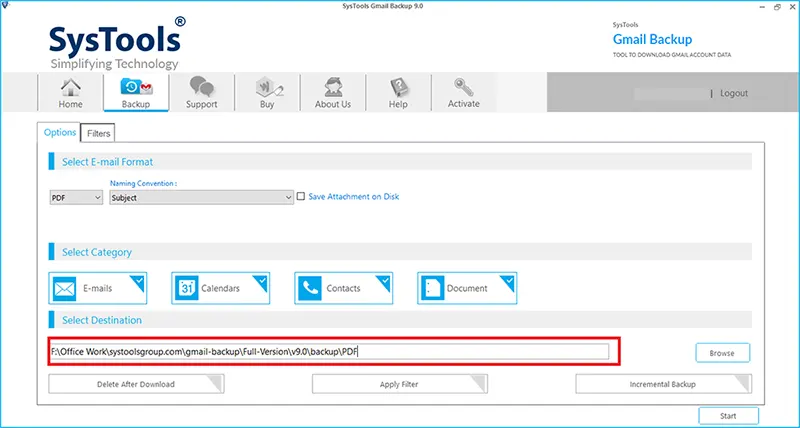Image resolution: width=800 pixels, height=428 pixels.
Task: Click the Start button
Action: pyautogui.click(x=728, y=416)
